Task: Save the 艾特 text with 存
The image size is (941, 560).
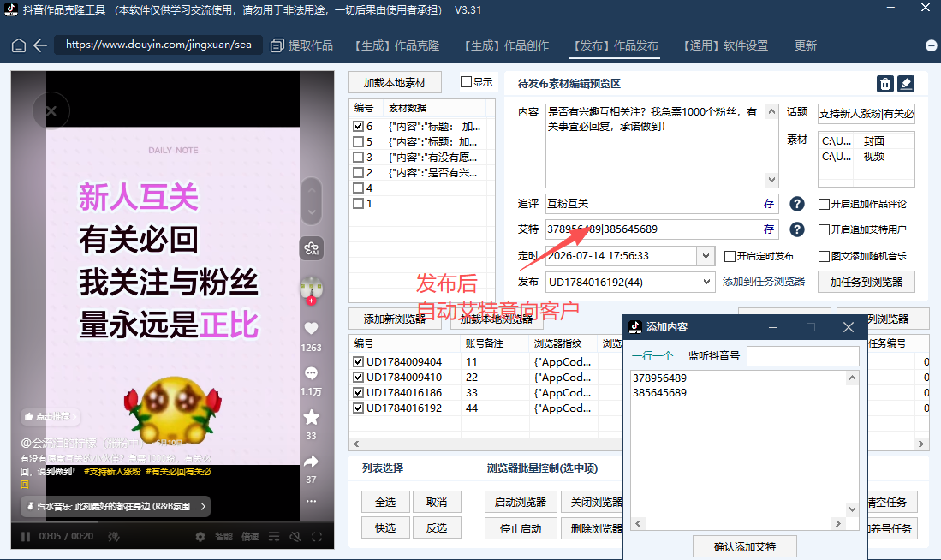Action: pyautogui.click(x=769, y=229)
